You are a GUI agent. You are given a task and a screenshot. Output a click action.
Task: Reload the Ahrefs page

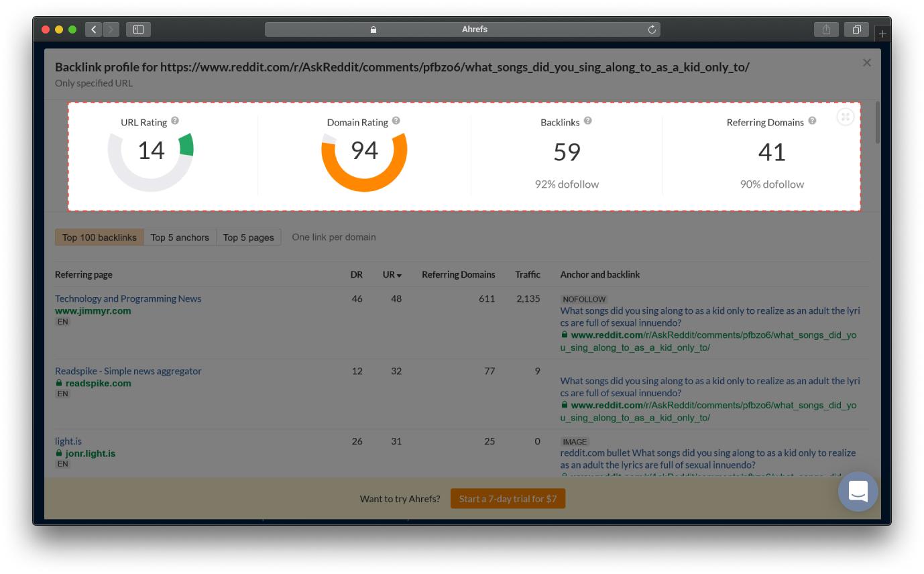(651, 30)
